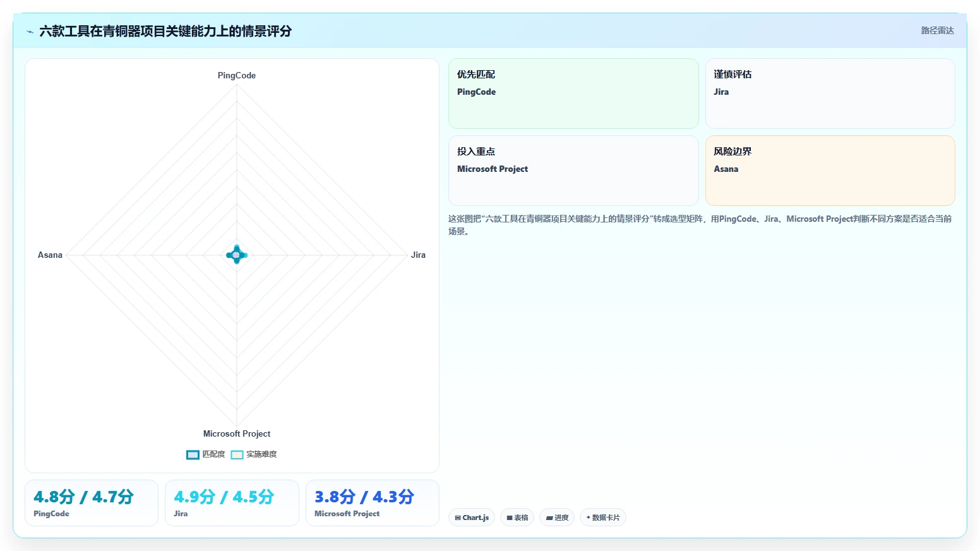
Task: Click the radar data point at chart center
Action: pyautogui.click(x=237, y=255)
